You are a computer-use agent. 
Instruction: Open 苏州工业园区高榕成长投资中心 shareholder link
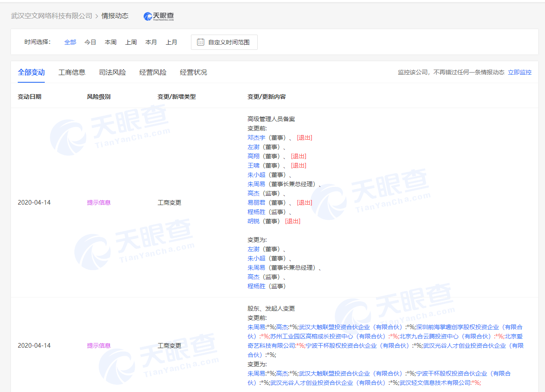pos(328,336)
